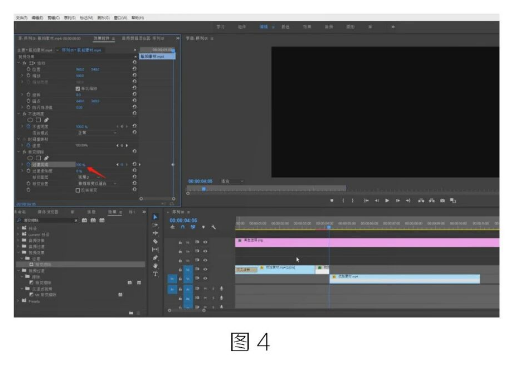
Task: Select the Slip tool
Action: pyautogui.click(x=155, y=249)
